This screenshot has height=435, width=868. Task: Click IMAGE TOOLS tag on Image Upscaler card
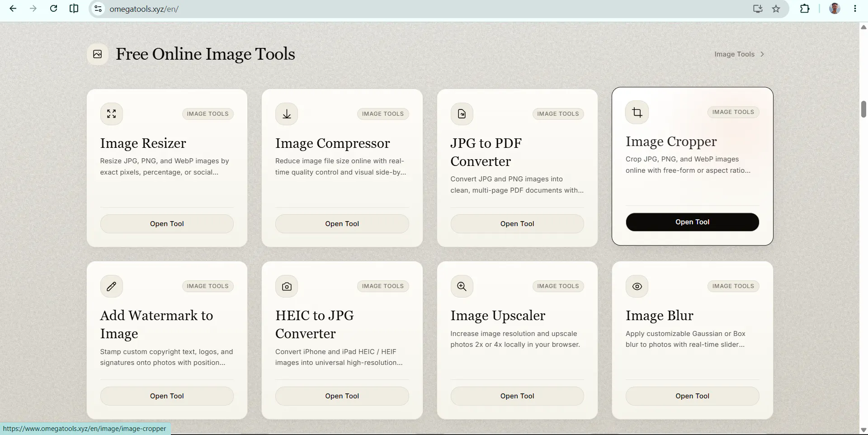click(558, 286)
